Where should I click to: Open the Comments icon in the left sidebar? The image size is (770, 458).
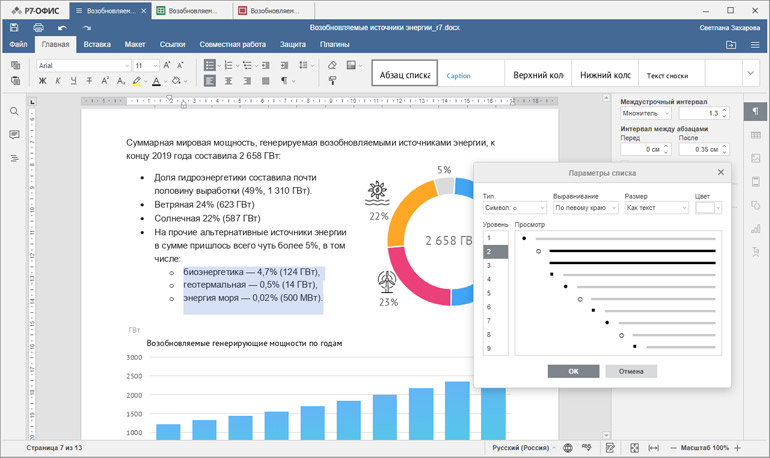pyautogui.click(x=15, y=135)
